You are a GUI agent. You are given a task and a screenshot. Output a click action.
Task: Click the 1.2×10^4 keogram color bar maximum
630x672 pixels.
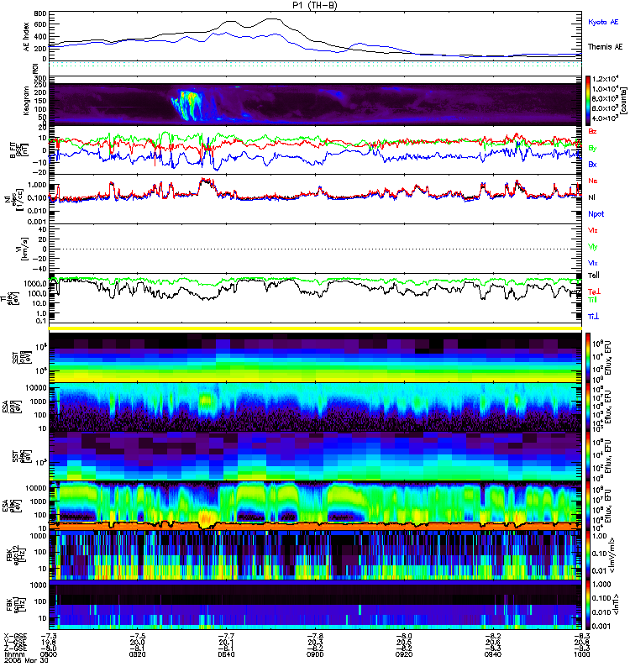click(x=605, y=79)
